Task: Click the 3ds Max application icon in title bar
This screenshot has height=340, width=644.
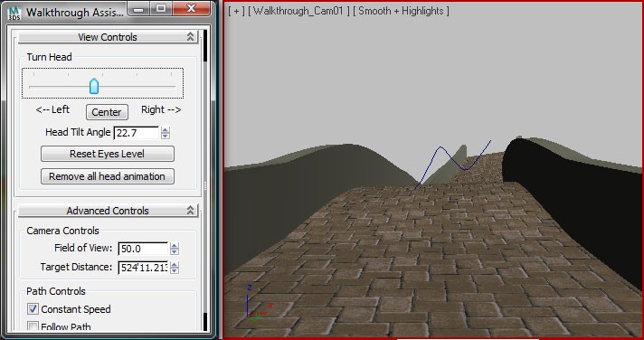Action: (x=14, y=13)
